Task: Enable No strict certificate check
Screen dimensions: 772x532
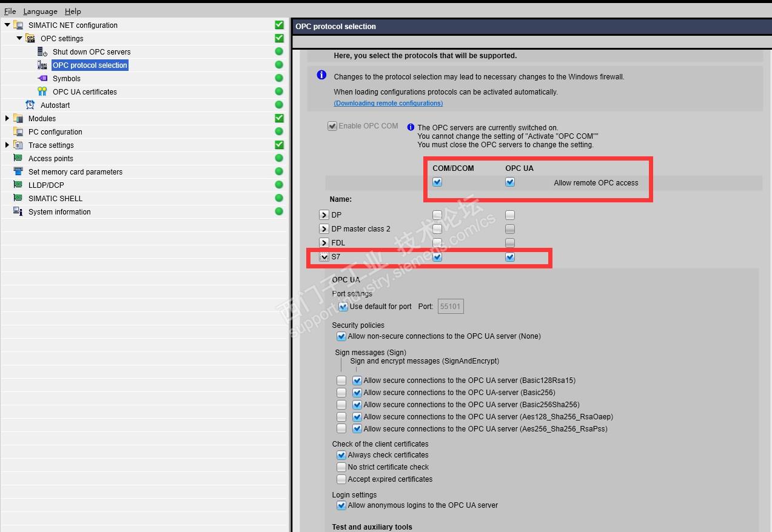Action: pyautogui.click(x=341, y=467)
